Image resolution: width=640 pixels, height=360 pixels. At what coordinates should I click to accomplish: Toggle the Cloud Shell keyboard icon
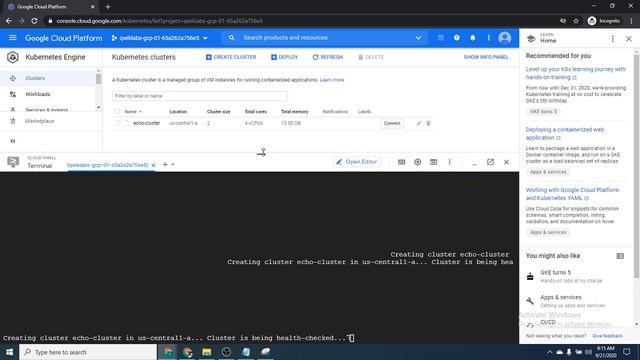coord(402,162)
